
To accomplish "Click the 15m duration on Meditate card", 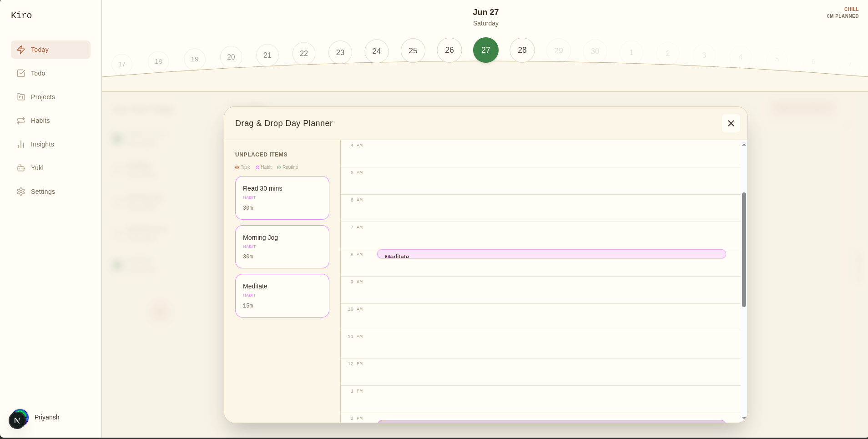I will [248, 306].
